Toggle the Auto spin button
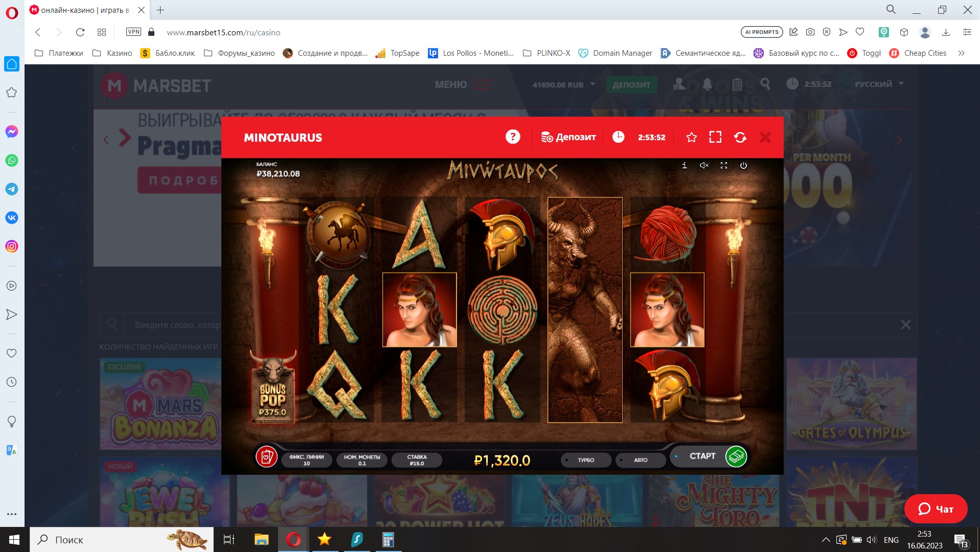980x552 pixels. [x=640, y=460]
